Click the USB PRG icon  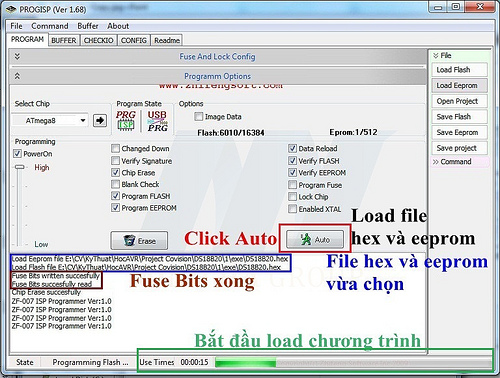click(157, 120)
